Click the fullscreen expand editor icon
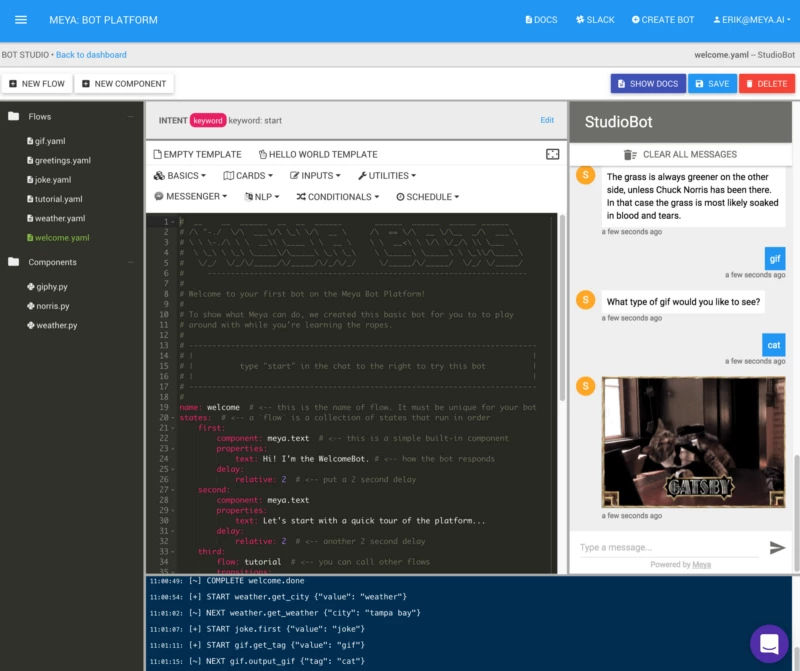The image size is (800, 671). point(551,154)
